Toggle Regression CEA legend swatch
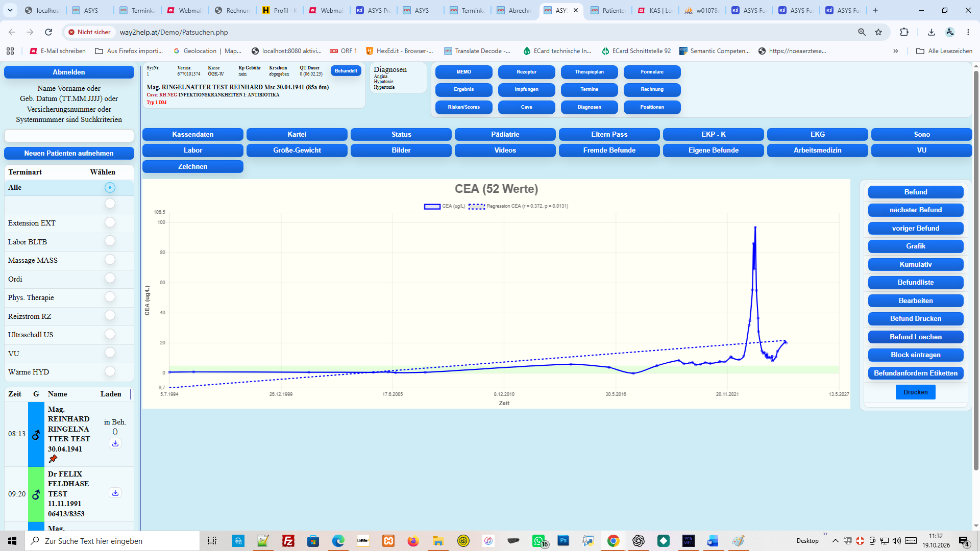The height and width of the screenshot is (551, 980). [x=476, y=207]
